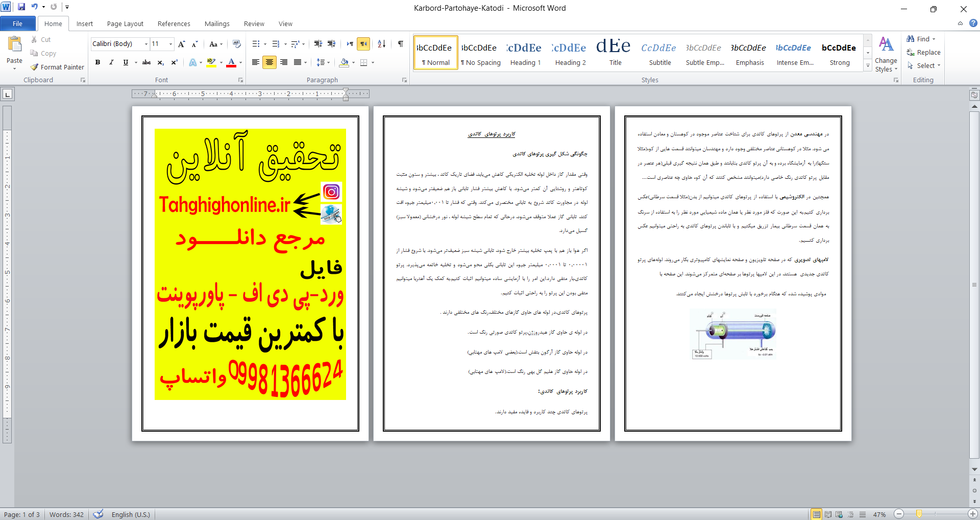The image size is (980, 520).
Task: Click the Bullets list icon
Action: tap(256, 44)
